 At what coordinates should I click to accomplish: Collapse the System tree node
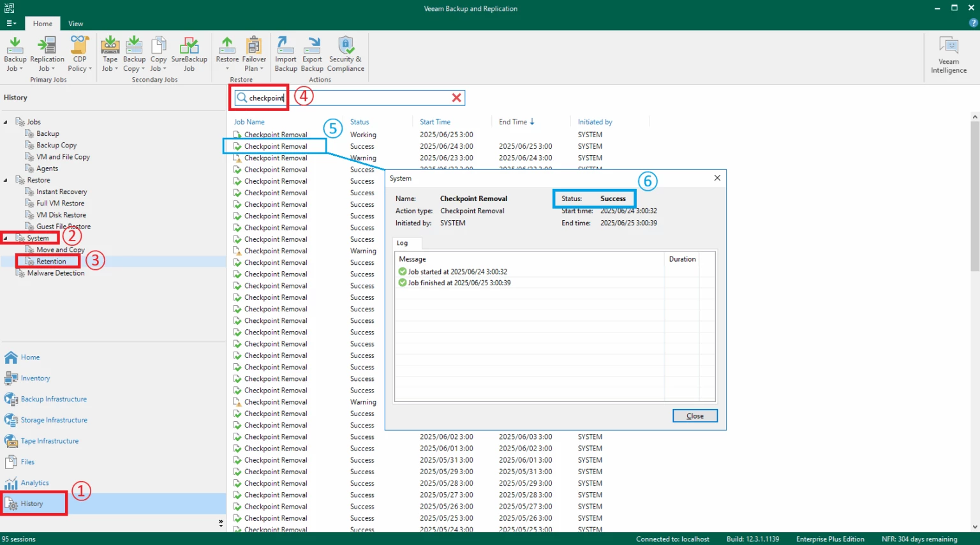pos(6,238)
